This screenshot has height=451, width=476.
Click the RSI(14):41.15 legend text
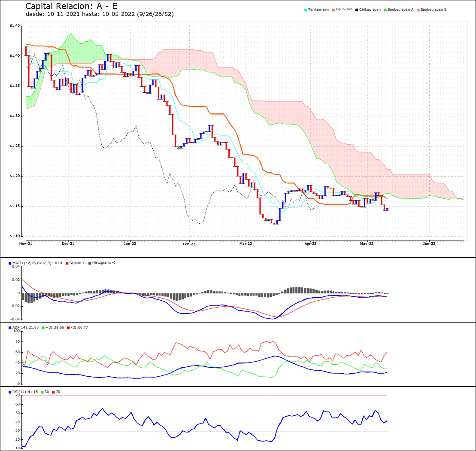(x=25, y=392)
